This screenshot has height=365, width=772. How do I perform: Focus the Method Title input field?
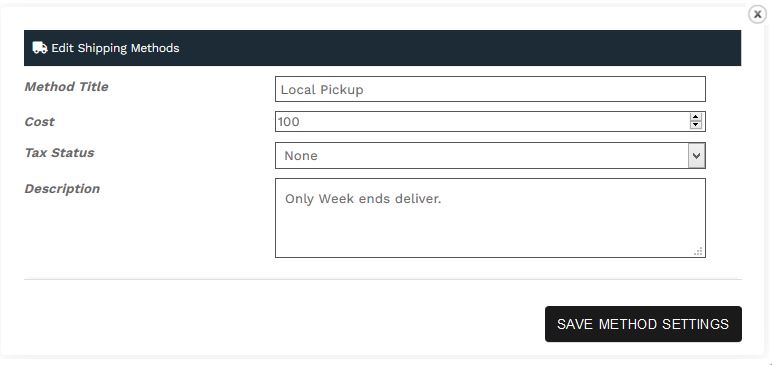(x=490, y=89)
